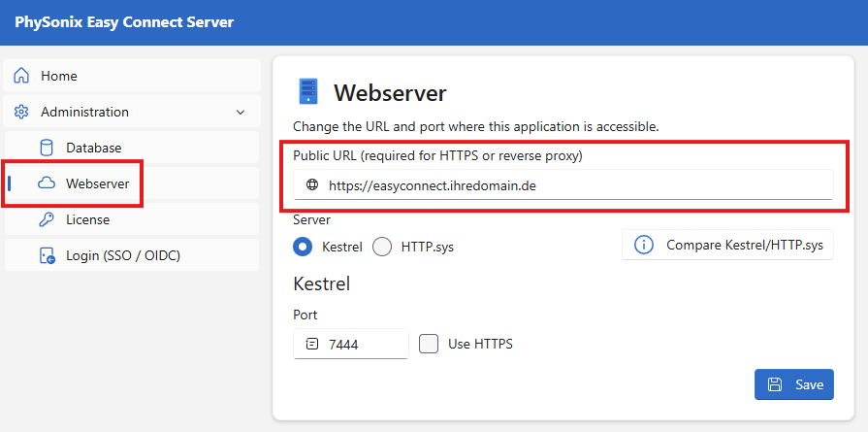
Task: Click the PhySonix Easy Connect Server title
Action: click(124, 22)
